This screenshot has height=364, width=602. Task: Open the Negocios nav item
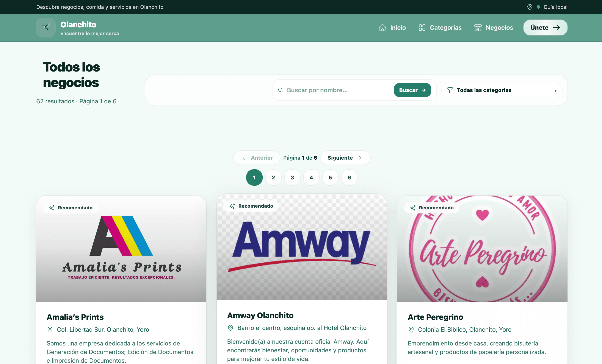(x=494, y=28)
